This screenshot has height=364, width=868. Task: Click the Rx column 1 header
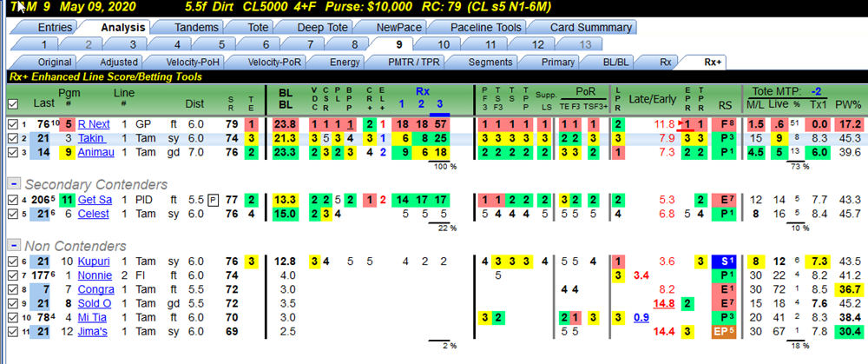[x=401, y=103]
